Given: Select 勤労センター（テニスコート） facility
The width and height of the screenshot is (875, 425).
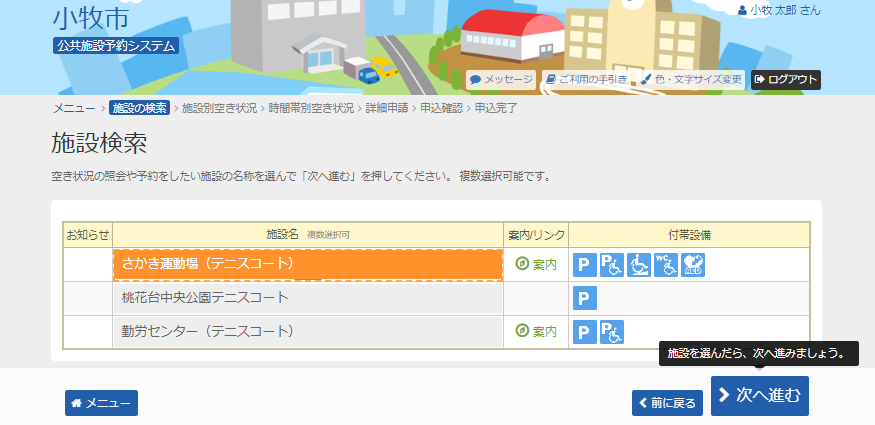Looking at the screenshot, I should tap(308, 331).
